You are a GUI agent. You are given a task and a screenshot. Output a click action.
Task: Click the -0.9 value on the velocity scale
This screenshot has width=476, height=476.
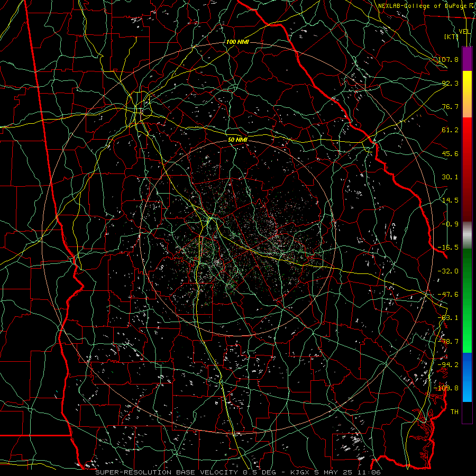[x=450, y=224]
